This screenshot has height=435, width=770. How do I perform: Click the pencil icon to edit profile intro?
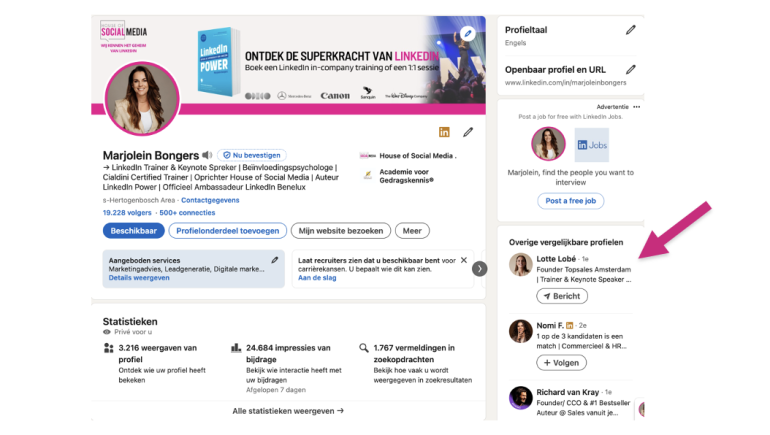click(x=468, y=132)
